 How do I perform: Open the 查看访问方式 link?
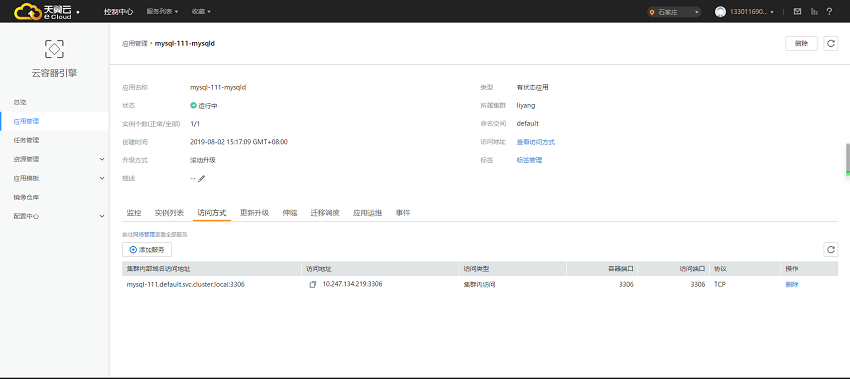(x=536, y=142)
